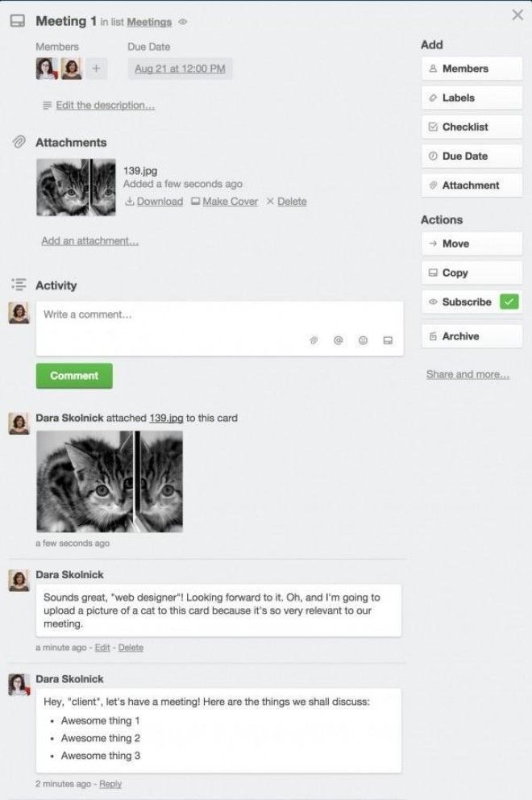Archive this card
Viewport: 532px width, 800px height.
click(x=472, y=336)
